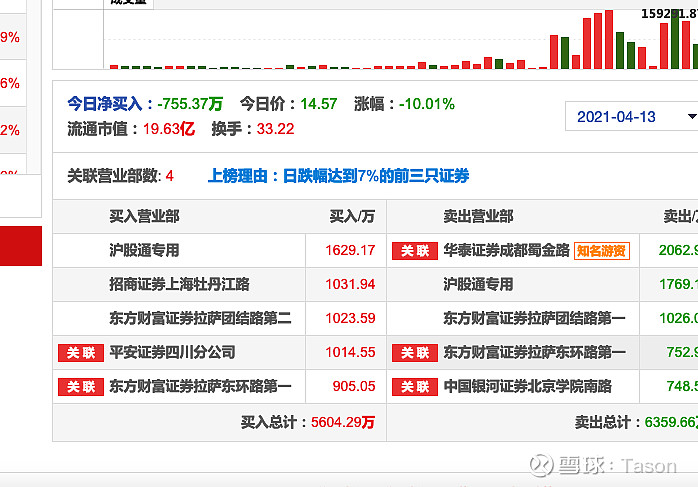Click the 卖出营业部 column header

coord(478,216)
